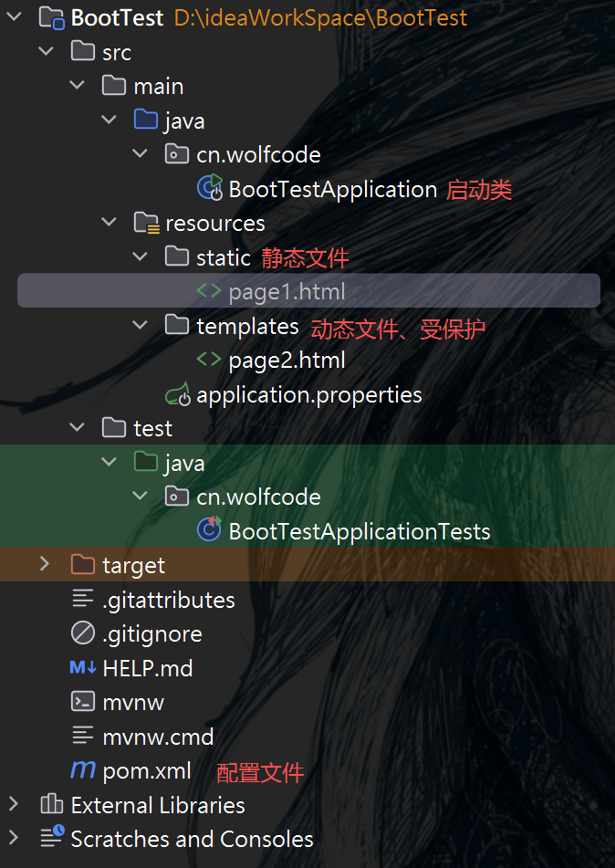Select the application.properties Spring config icon

pyautogui.click(x=177, y=393)
